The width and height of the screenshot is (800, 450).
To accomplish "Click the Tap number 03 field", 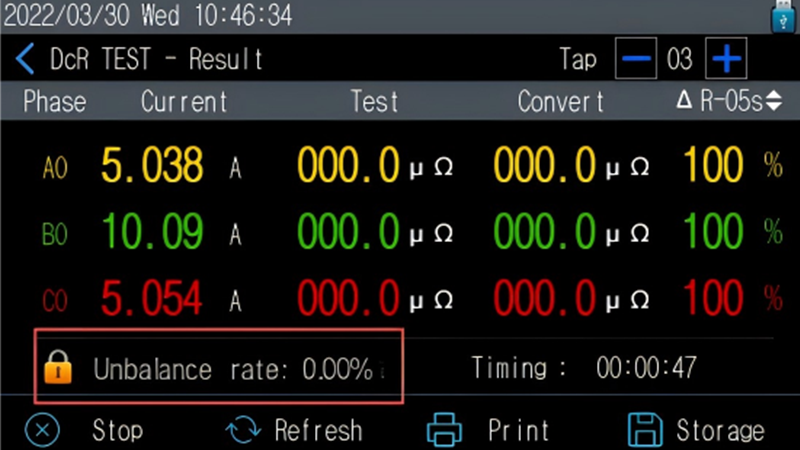I will tap(679, 60).
